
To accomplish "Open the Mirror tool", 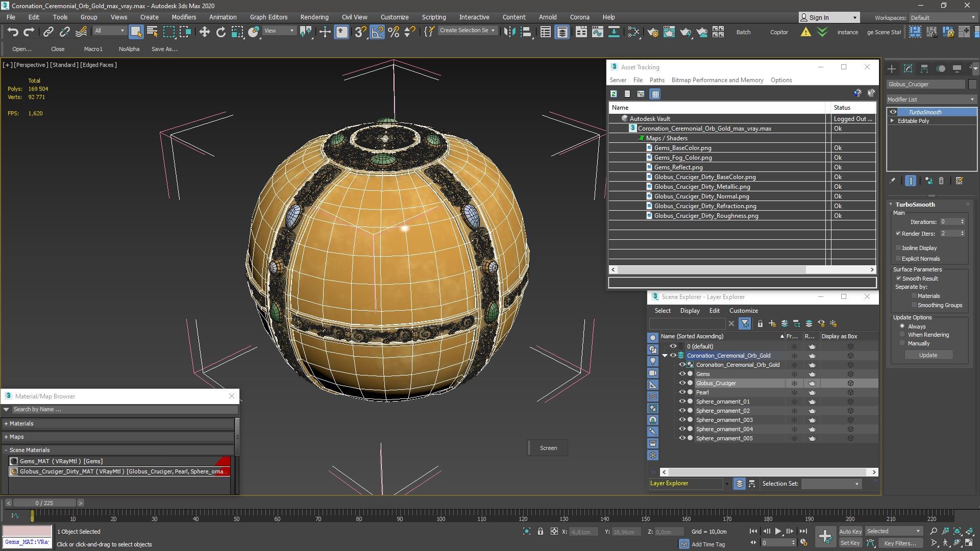I will point(509,32).
